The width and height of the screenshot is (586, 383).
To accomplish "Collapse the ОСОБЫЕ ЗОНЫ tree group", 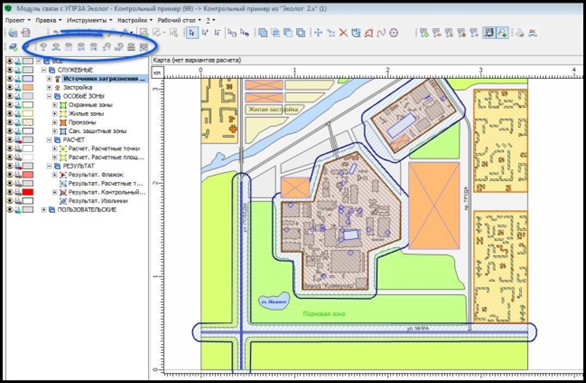I will pos(49,96).
